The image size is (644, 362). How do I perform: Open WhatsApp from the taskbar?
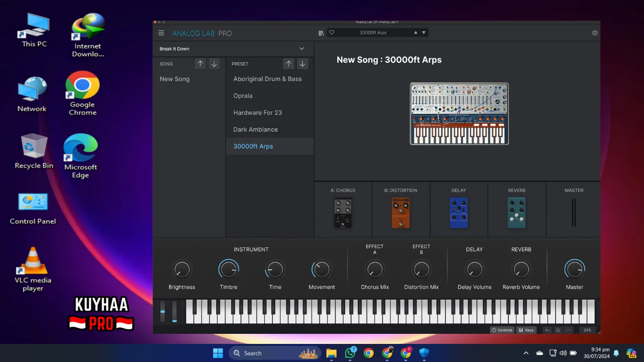(x=350, y=353)
